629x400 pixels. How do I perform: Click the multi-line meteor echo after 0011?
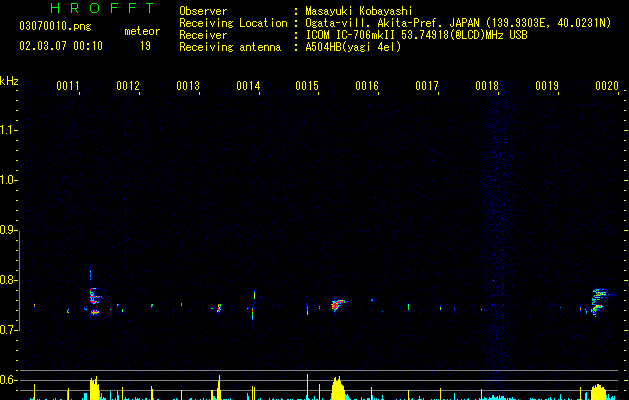click(x=95, y=300)
